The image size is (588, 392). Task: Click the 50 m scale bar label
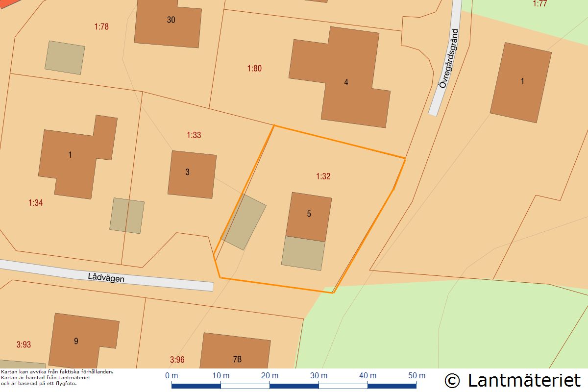click(x=416, y=376)
